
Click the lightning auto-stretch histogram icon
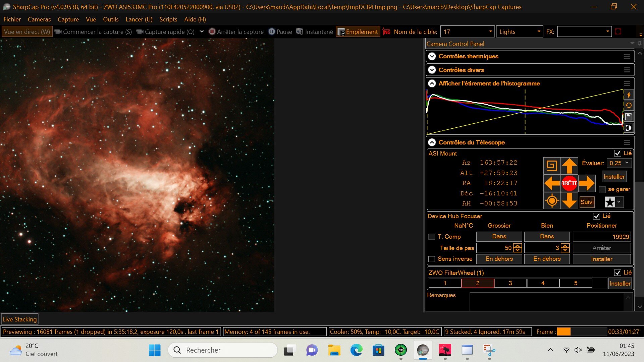click(629, 95)
